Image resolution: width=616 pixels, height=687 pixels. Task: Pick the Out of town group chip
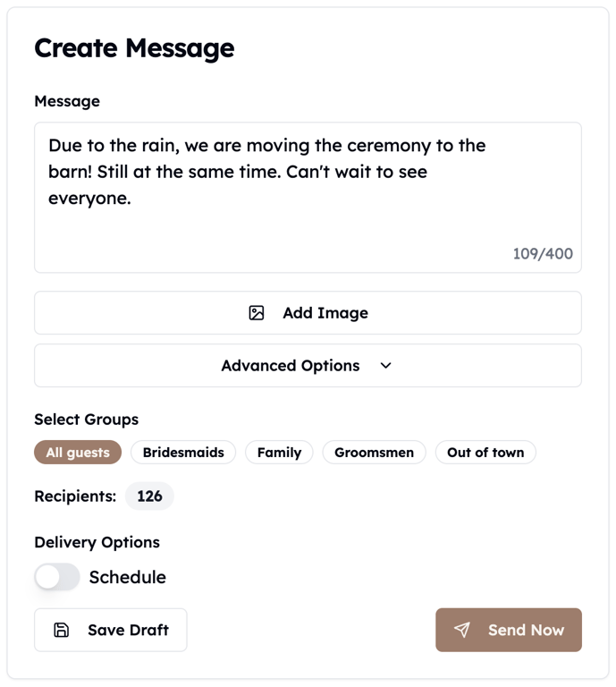(x=485, y=453)
